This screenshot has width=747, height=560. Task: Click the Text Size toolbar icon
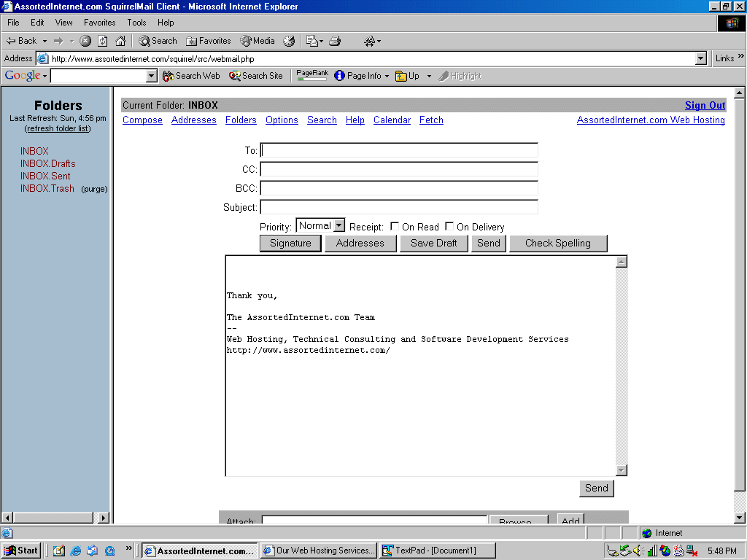point(370,42)
